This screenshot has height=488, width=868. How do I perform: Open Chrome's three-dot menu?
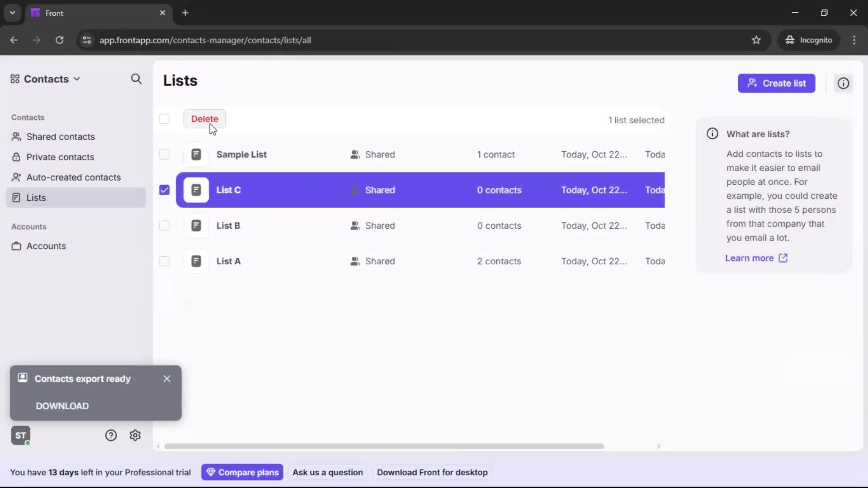pyautogui.click(x=855, y=40)
